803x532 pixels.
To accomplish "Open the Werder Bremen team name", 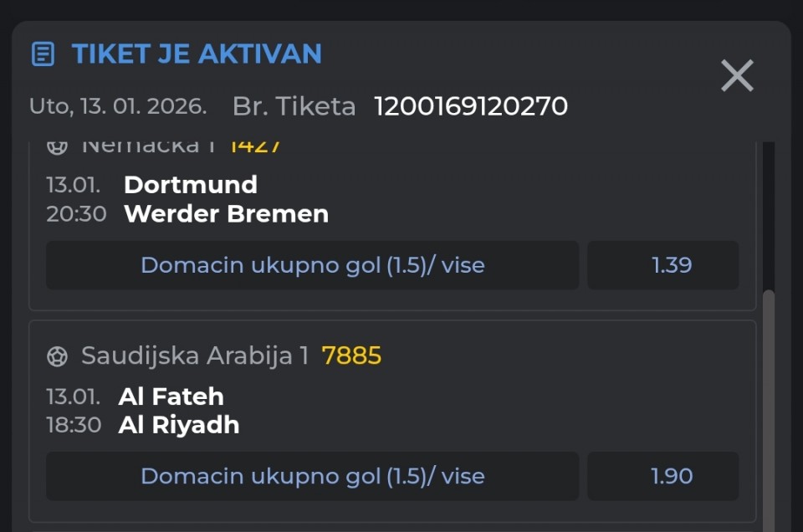I will point(226,214).
